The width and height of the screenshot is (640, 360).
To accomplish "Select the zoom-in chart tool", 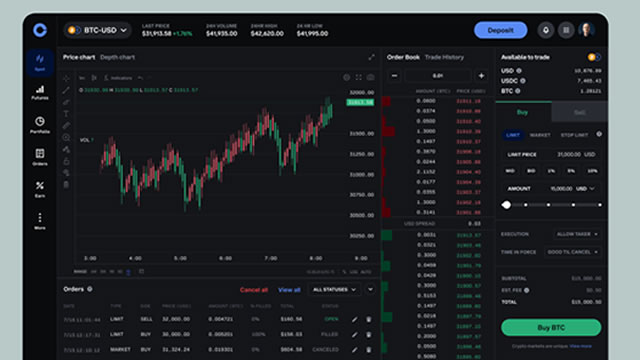I will click(66, 138).
